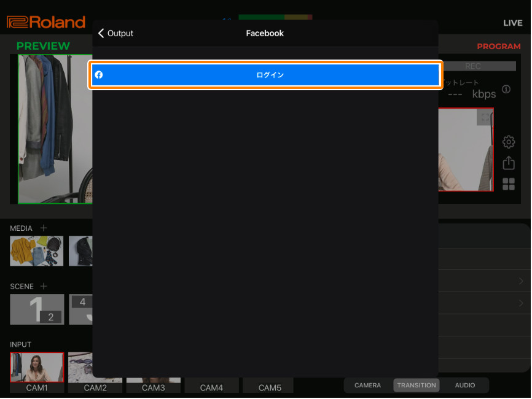532x399 pixels.
Task: Click the kbps bitrate readout
Action: click(472, 94)
